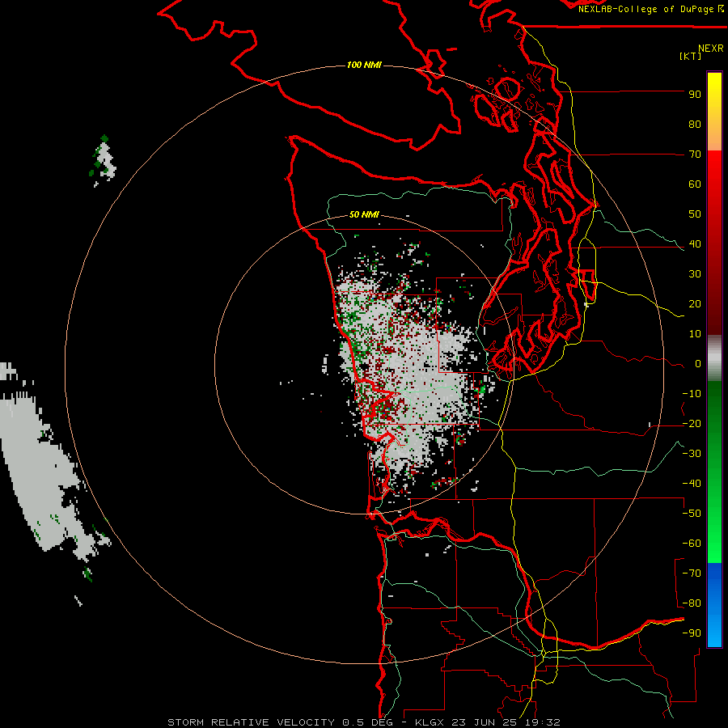This screenshot has height=728, width=728.
Task: Click the 0.5 DEG elevation angle in caption
Action: [x=368, y=722]
